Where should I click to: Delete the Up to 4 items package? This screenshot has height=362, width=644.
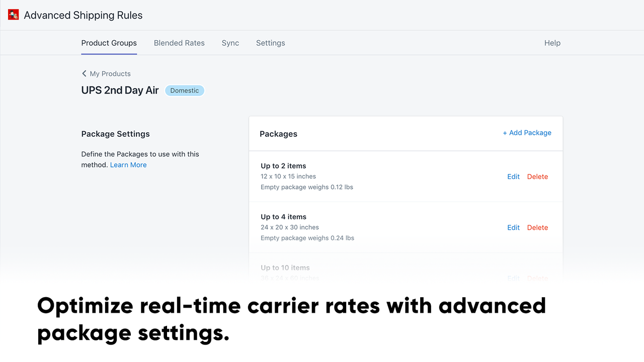[x=537, y=227]
